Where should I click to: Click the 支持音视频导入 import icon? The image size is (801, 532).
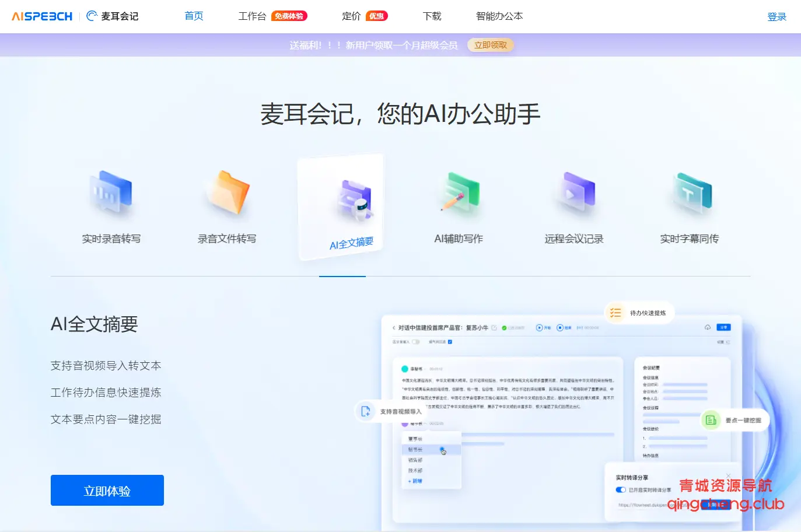(367, 411)
